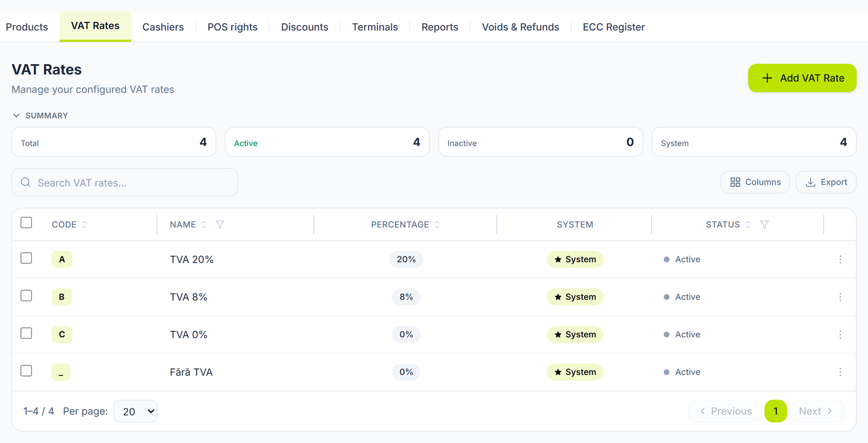Switch to the Cashiers tab
The height and width of the screenshot is (443, 868).
point(163,27)
